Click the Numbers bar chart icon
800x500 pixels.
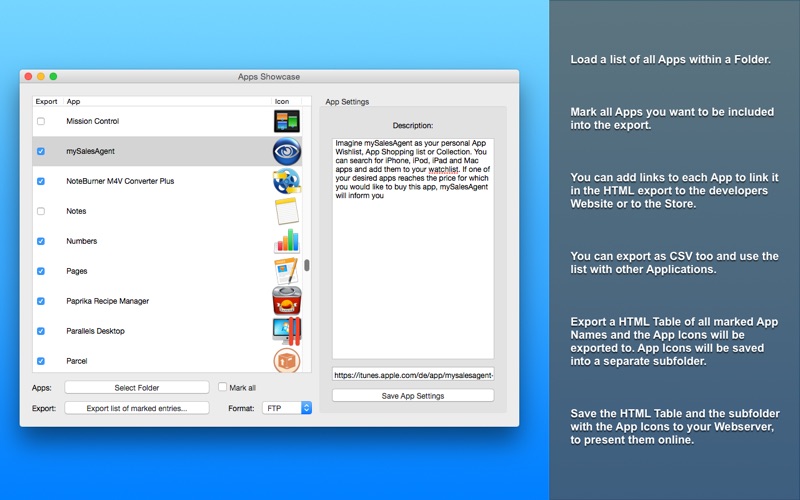(287, 241)
